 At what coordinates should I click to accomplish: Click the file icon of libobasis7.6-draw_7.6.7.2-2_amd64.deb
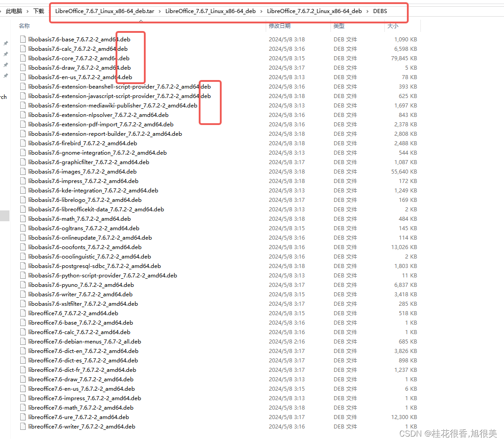(x=23, y=67)
